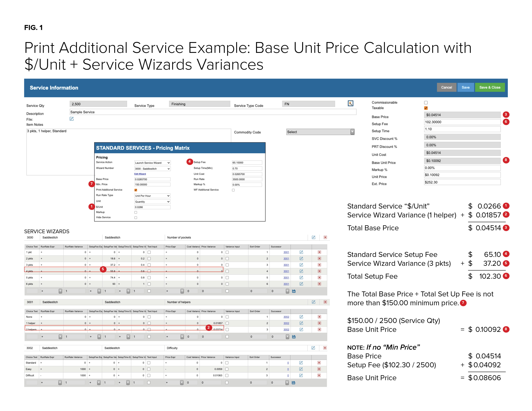Viewport: 532px width, 411px height.
Task: Click the Setup Fee field showing 102.30000
Action: (462, 122)
